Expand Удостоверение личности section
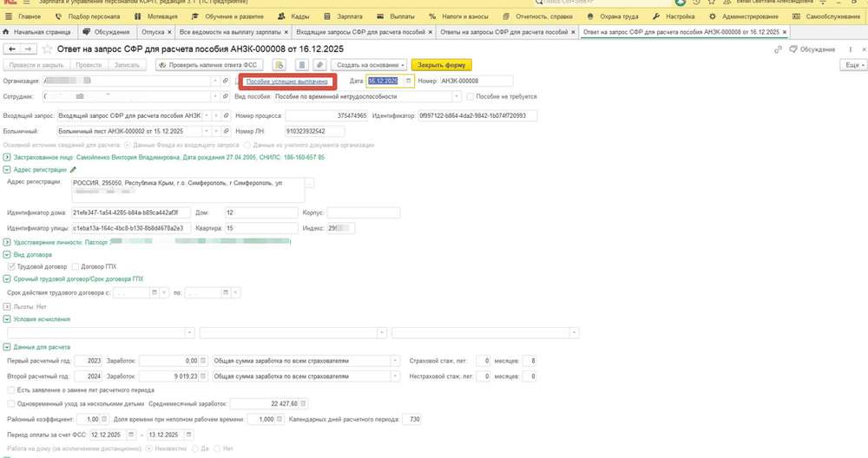 7,242
